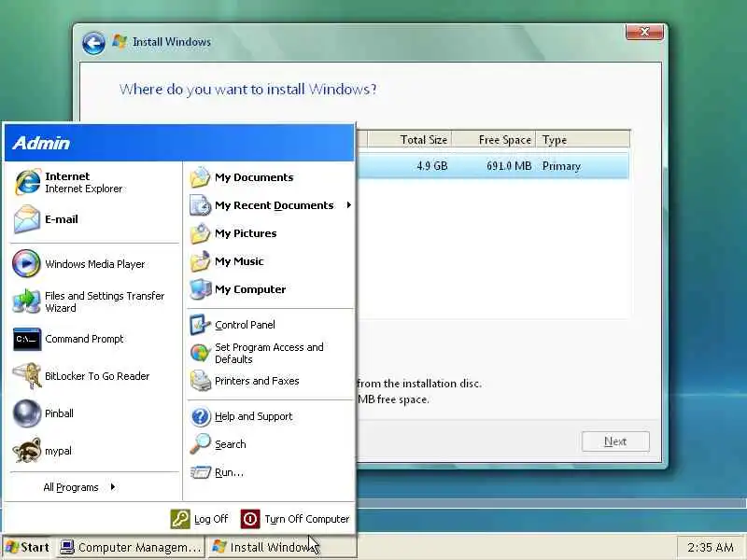The height and width of the screenshot is (560, 747).
Task: Click the Set Program Access and Defaults icon
Action: point(200,354)
